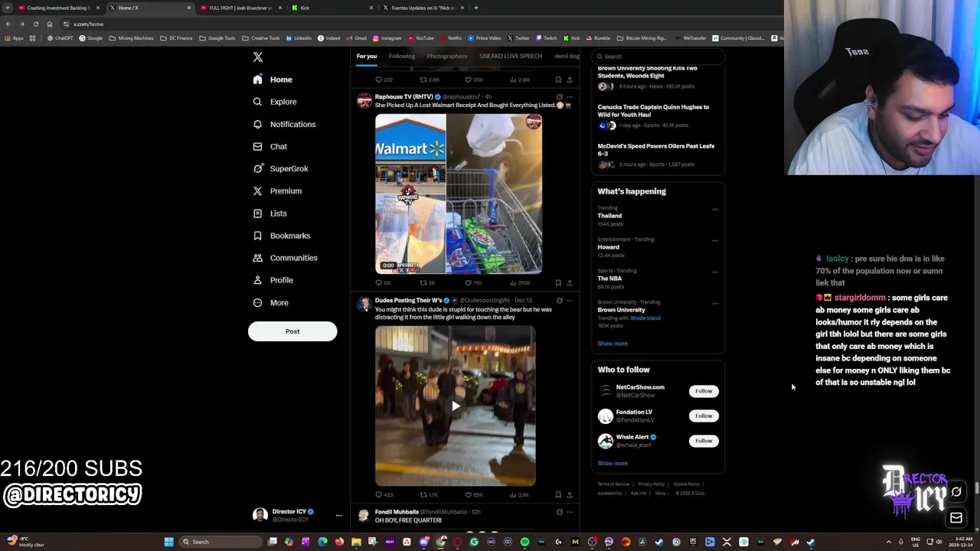The image size is (980, 551).
Task: Open more options for Brown University trend
Action: pyautogui.click(x=715, y=303)
